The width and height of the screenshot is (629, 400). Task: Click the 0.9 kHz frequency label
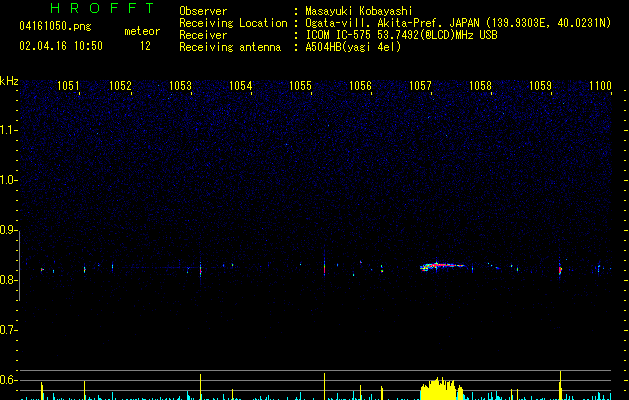click(x=8, y=230)
